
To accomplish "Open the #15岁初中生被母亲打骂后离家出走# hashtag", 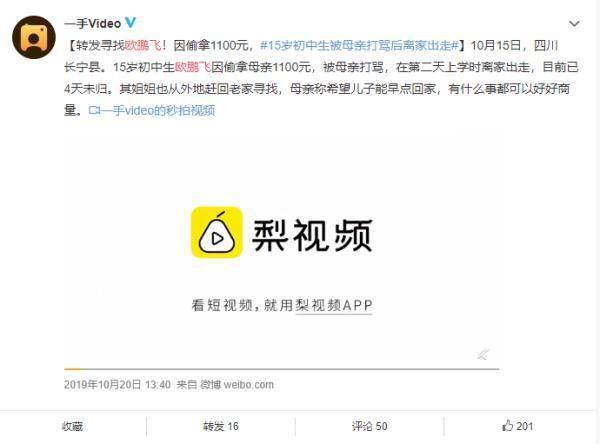I will [x=359, y=46].
